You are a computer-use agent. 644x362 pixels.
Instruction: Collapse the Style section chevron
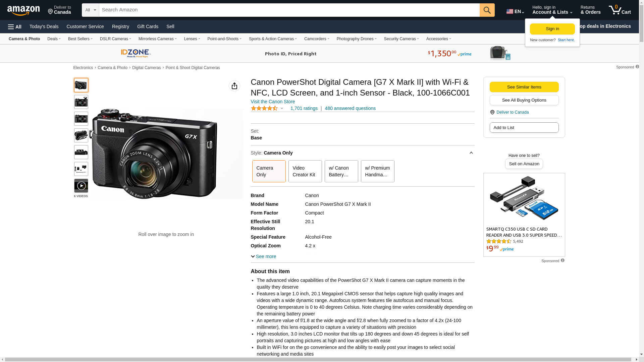471,153
